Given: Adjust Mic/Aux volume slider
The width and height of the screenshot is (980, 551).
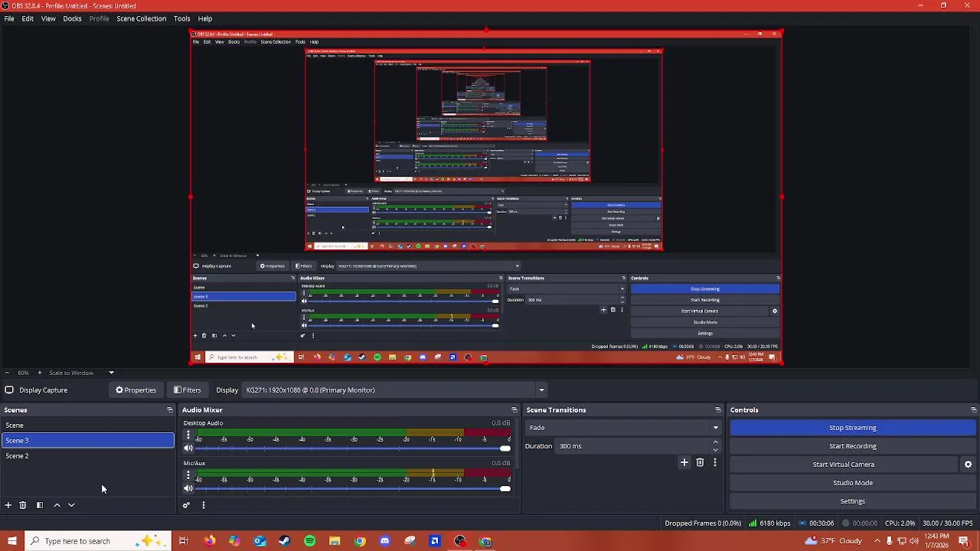Looking at the screenshot, I should tap(353, 488).
